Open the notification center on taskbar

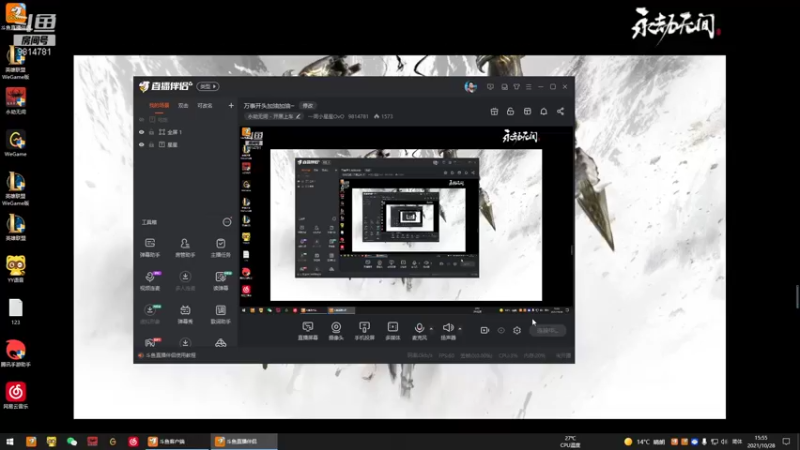(x=786, y=441)
